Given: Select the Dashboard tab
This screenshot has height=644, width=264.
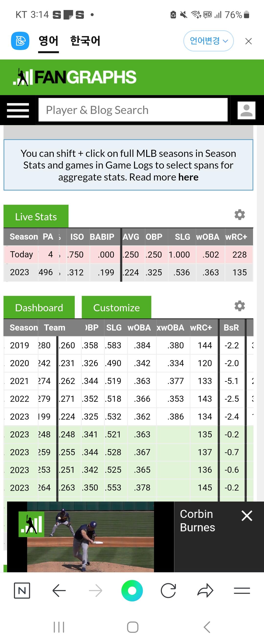Looking at the screenshot, I should click(x=39, y=308).
